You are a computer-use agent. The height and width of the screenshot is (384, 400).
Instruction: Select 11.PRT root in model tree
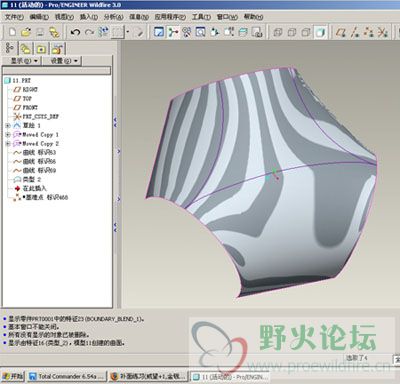click(x=18, y=81)
